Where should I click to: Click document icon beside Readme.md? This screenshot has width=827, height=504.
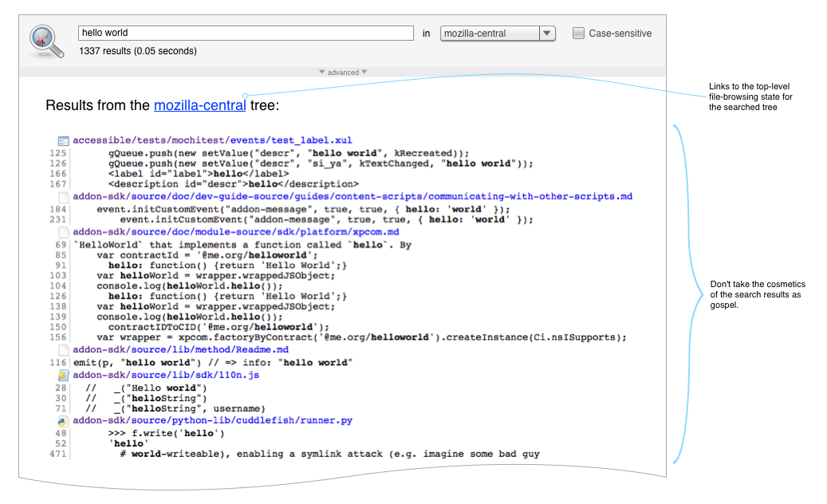pyautogui.click(x=63, y=350)
